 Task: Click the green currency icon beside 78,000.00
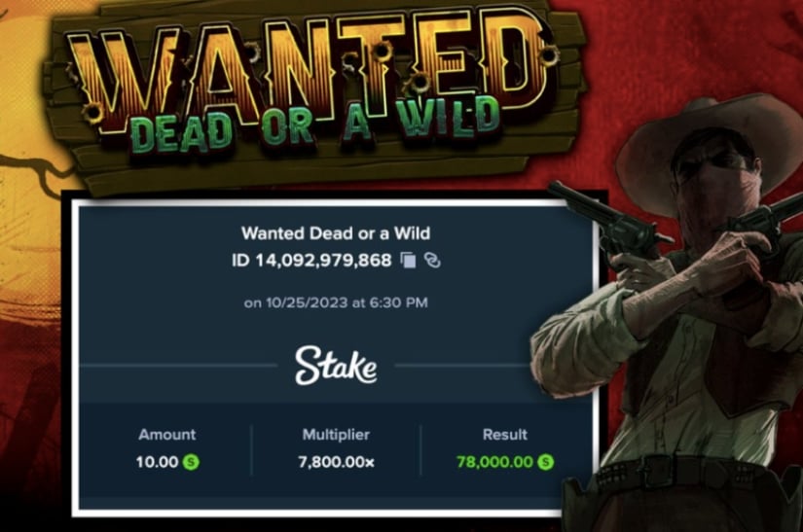[546, 462]
